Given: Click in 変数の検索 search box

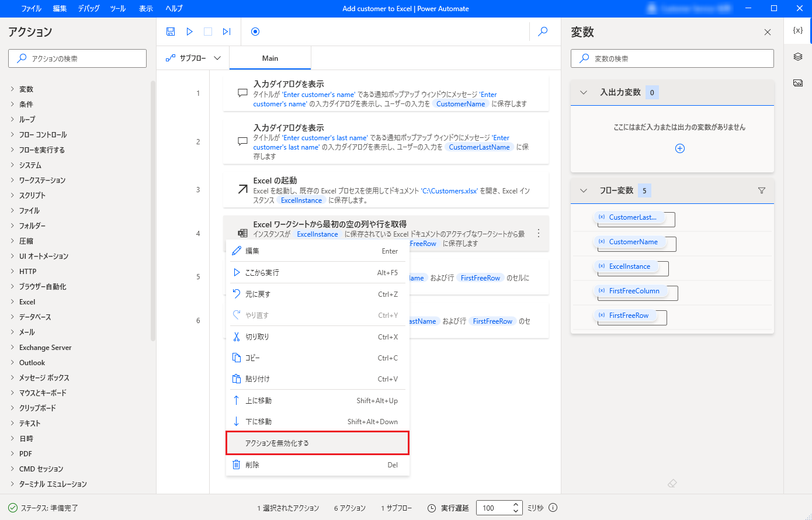Looking at the screenshot, I should [672, 58].
